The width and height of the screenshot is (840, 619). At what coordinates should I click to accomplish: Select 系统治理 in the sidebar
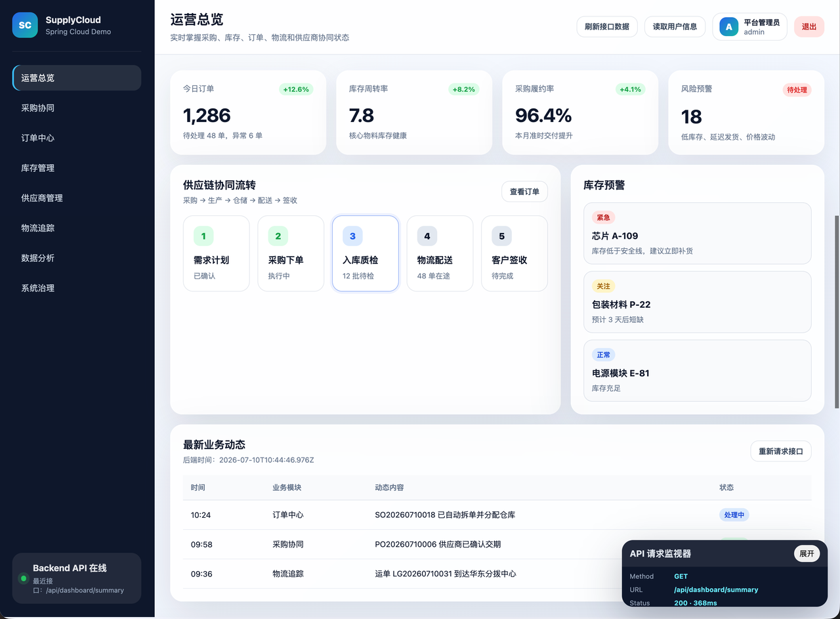coord(77,288)
